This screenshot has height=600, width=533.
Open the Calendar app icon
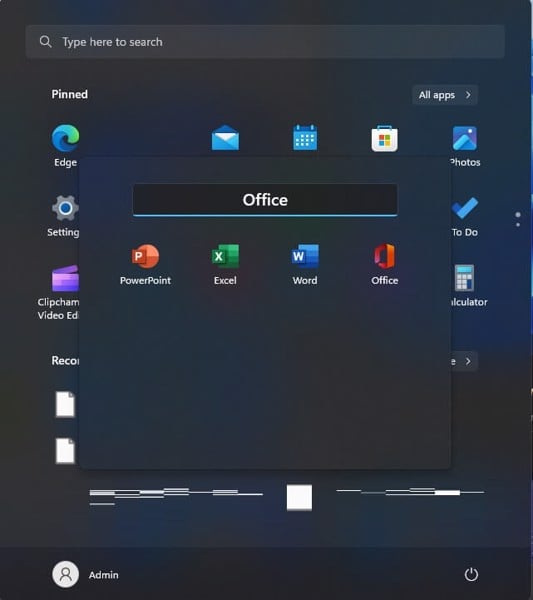click(x=305, y=138)
